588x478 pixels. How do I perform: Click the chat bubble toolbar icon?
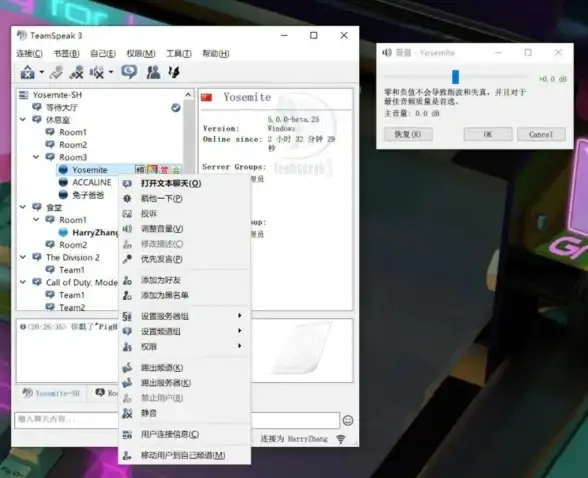coord(129,72)
